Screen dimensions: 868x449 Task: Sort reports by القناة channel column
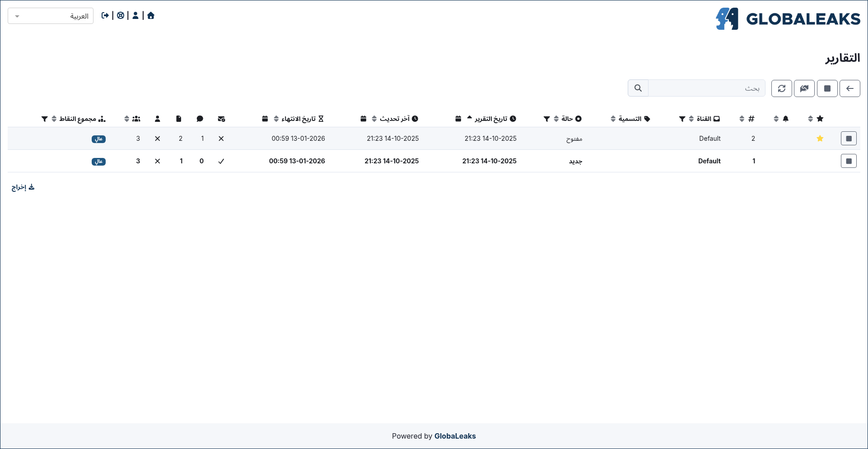click(691, 119)
